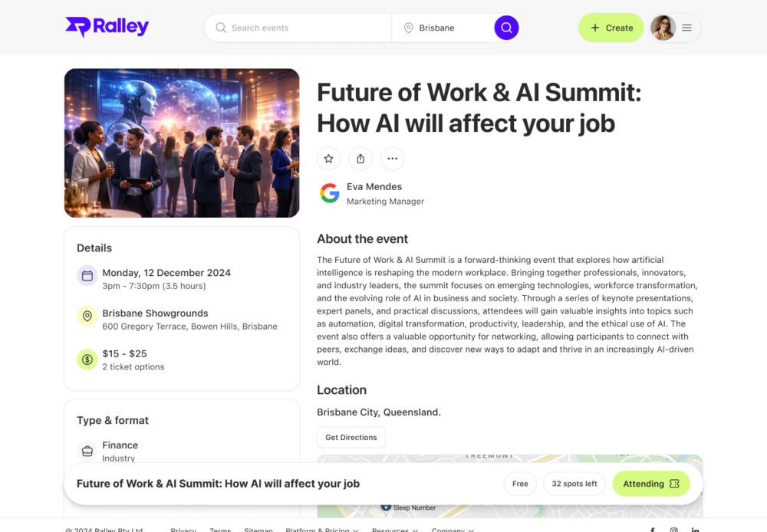Open the event cover image

coord(182,143)
